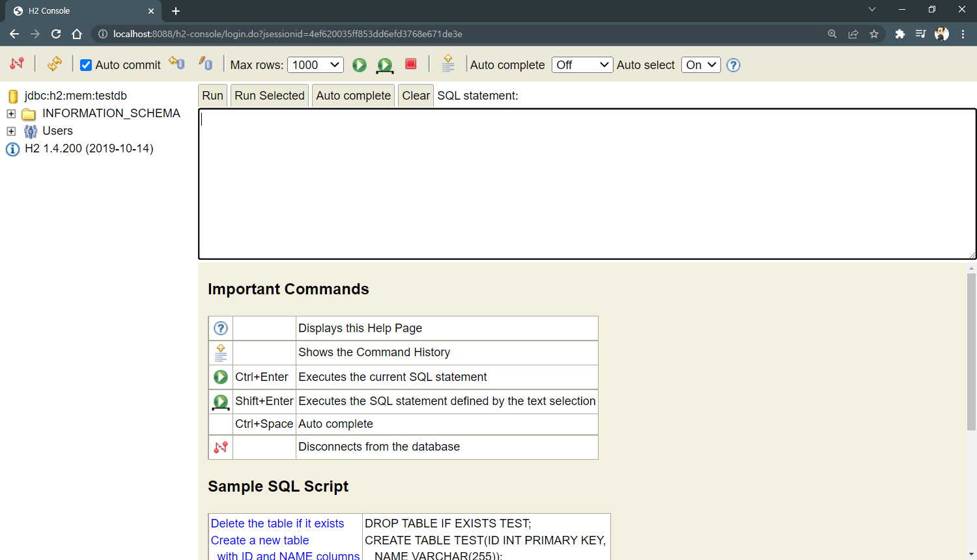Viewport: 977px width, 560px height.
Task: Click the red Stop toolbar icon
Action: click(x=411, y=64)
